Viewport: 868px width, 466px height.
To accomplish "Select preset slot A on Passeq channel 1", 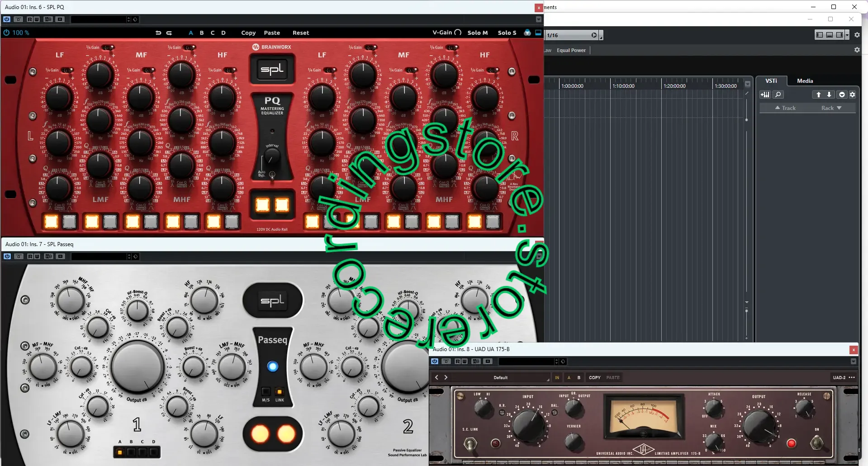I will click(x=120, y=452).
